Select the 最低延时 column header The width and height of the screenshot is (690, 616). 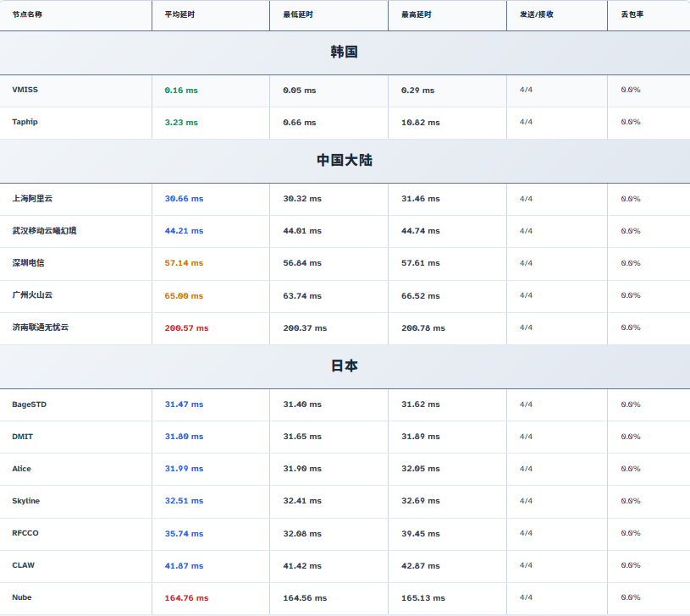tap(297, 14)
